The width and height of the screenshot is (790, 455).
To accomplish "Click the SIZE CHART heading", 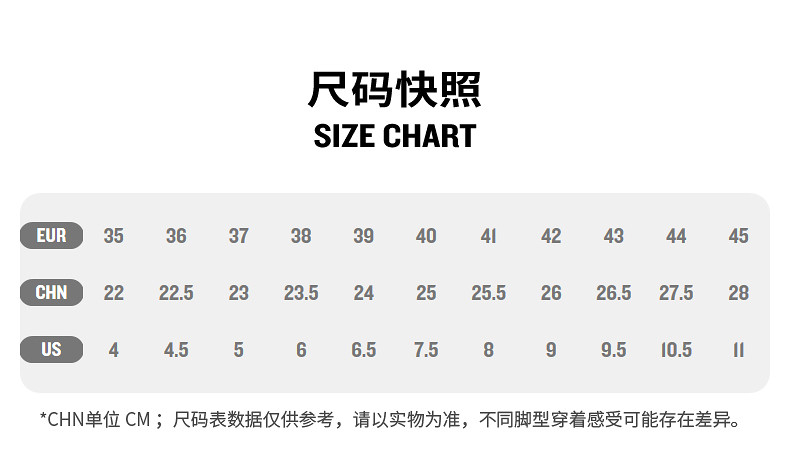I will (395, 135).
